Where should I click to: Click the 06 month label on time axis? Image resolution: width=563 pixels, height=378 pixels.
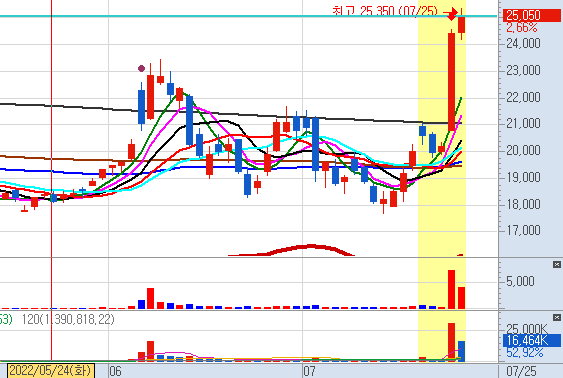(116, 371)
